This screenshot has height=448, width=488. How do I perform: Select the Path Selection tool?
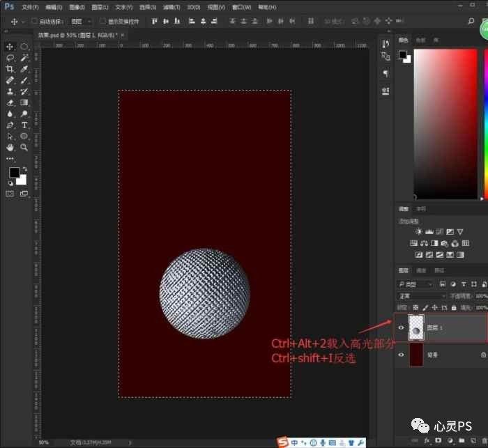(x=10, y=137)
